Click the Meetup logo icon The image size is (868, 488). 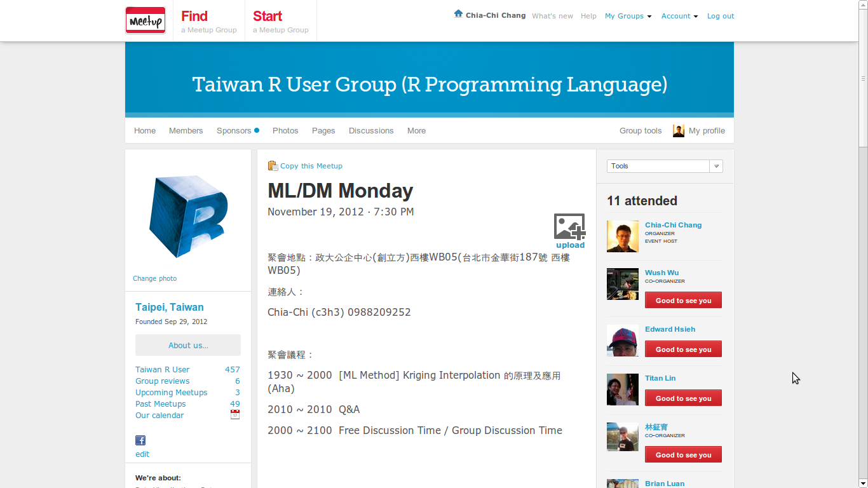tap(146, 20)
